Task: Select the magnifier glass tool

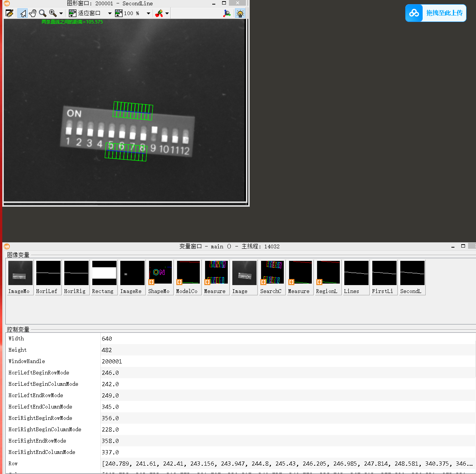Action: [43, 13]
